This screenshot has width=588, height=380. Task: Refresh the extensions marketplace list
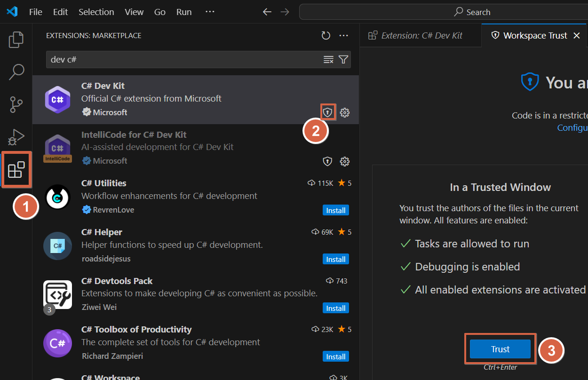tap(326, 36)
